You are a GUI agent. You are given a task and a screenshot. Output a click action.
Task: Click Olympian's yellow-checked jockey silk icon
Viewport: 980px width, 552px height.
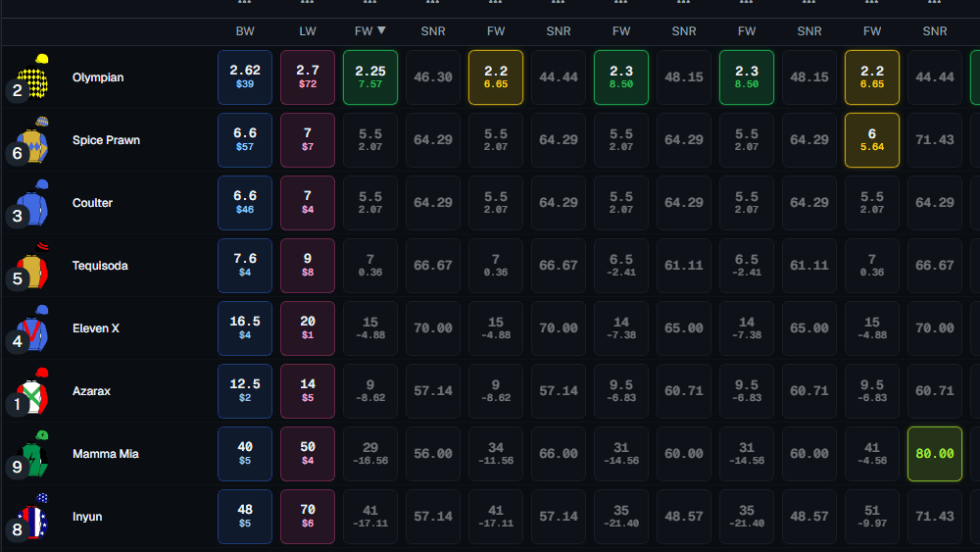34,76
